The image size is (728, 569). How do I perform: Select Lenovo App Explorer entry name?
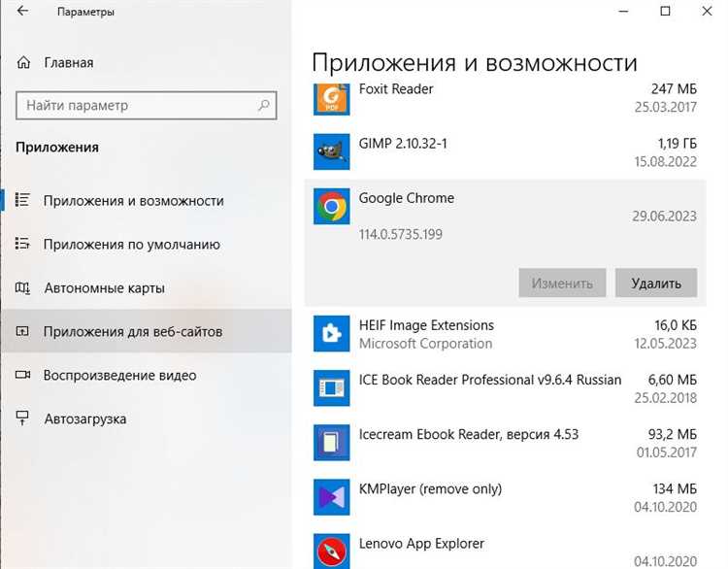[x=421, y=544]
